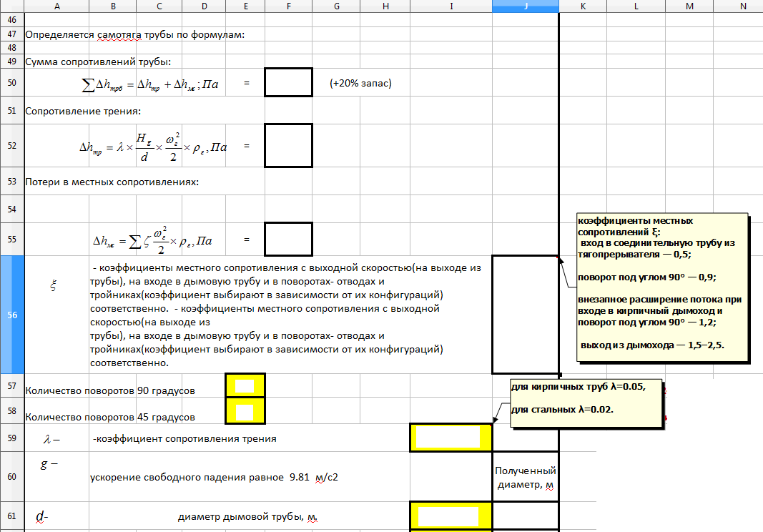Click the large bordered empty box in row 56

tap(524, 315)
